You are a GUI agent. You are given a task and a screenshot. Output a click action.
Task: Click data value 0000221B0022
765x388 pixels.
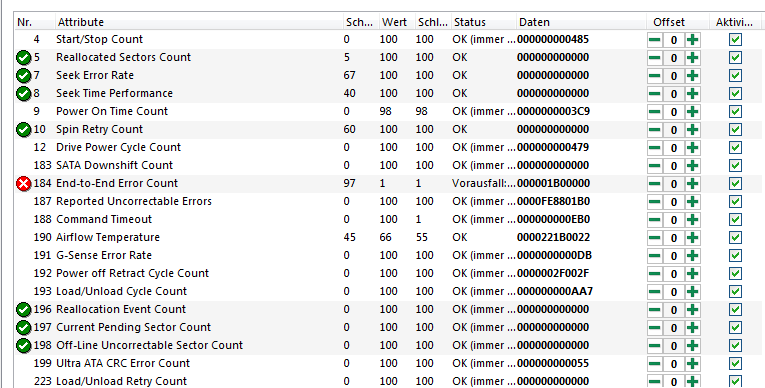point(553,238)
